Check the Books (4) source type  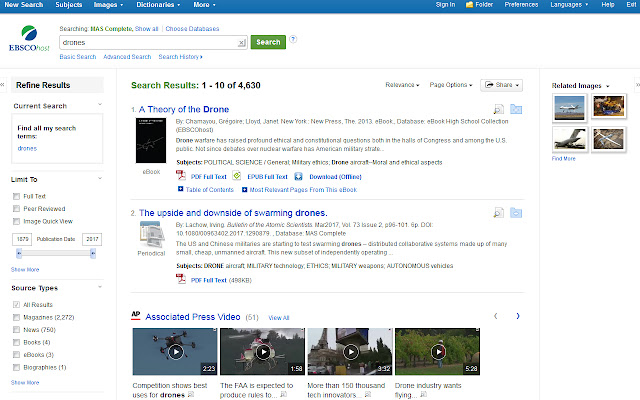point(16,342)
